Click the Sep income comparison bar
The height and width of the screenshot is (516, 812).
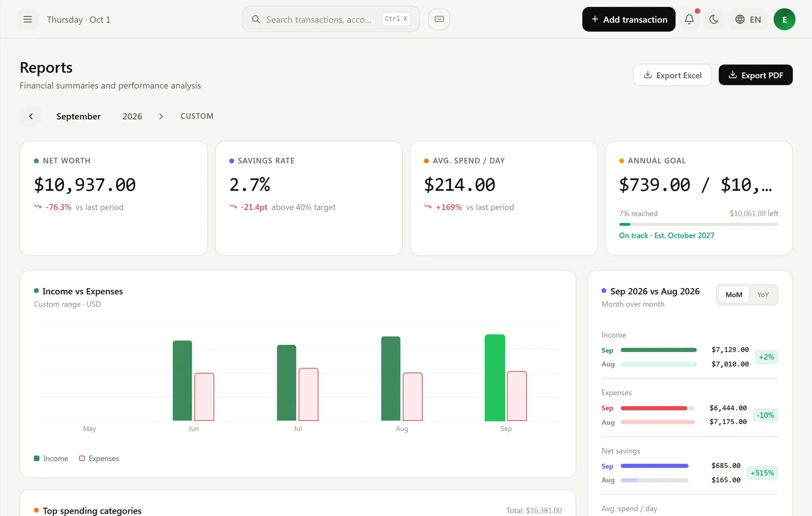pyautogui.click(x=659, y=350)
